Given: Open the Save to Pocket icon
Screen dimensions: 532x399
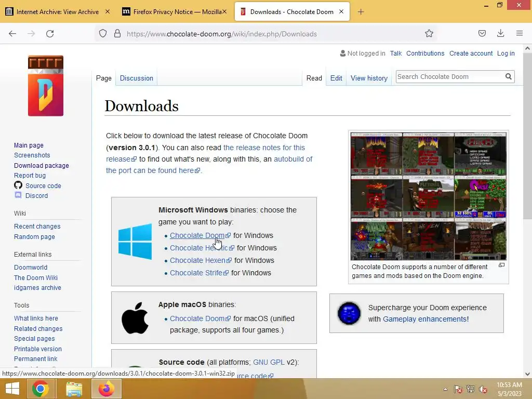Looking at the screenshot, I should (482, 33).
